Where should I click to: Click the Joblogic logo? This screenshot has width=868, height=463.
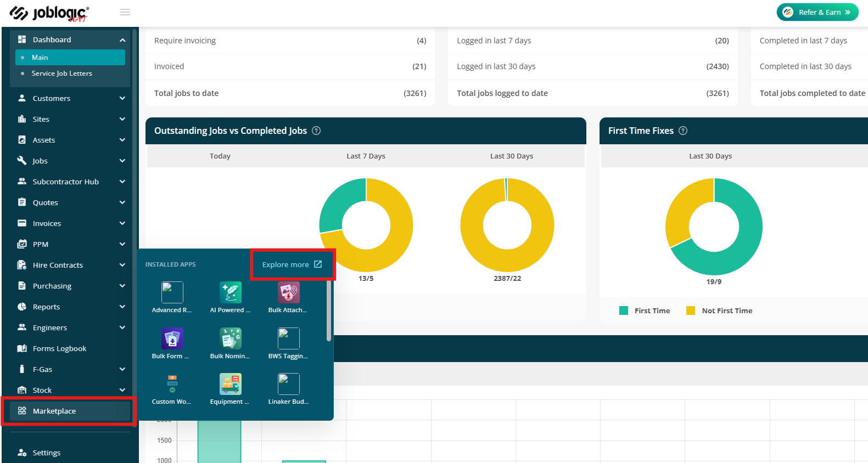tap(49, 13)
